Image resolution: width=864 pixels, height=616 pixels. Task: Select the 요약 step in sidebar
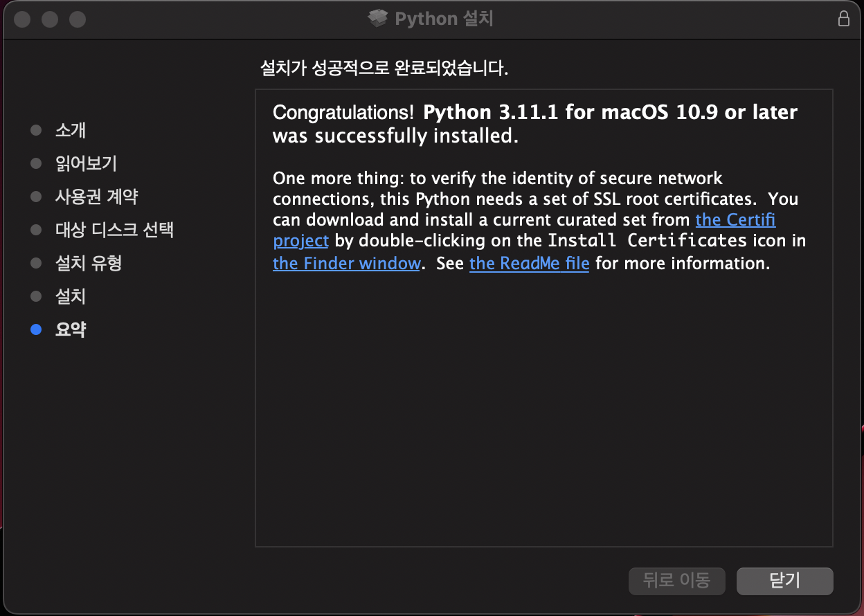click(71, 329)
